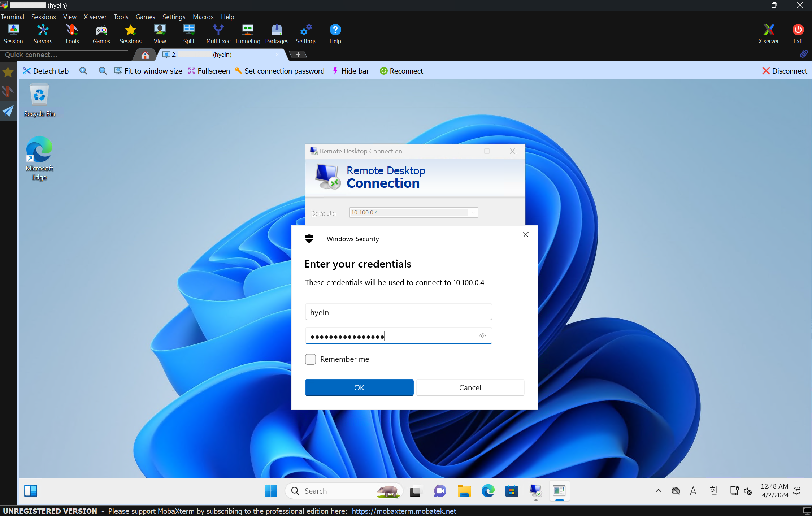Open the mobaxterm.mobatek.net link
Screen dimensions: 812x516
(404, 511)
